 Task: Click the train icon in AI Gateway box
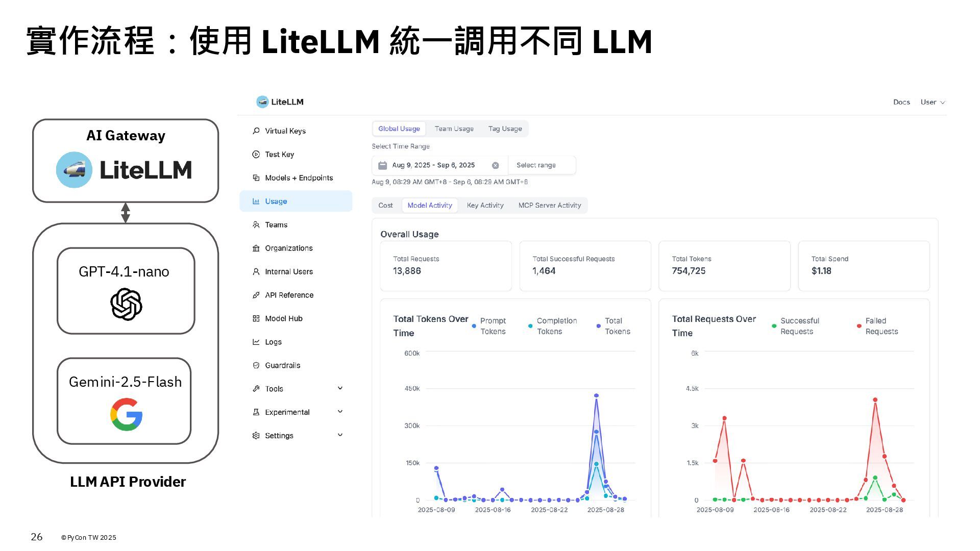coord(74,170)
